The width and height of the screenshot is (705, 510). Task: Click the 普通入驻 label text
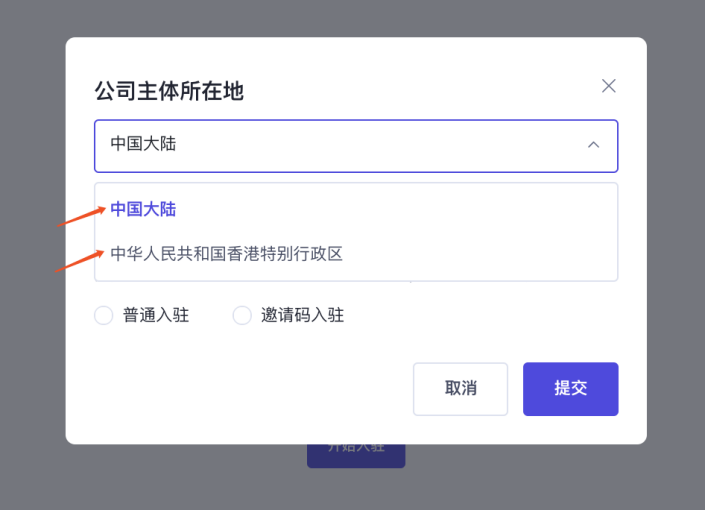[156, 316]
